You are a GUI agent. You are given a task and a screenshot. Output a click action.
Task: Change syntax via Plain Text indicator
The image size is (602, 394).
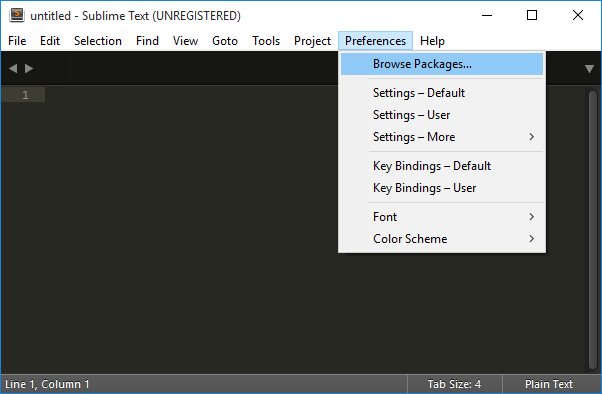(549, 384)
